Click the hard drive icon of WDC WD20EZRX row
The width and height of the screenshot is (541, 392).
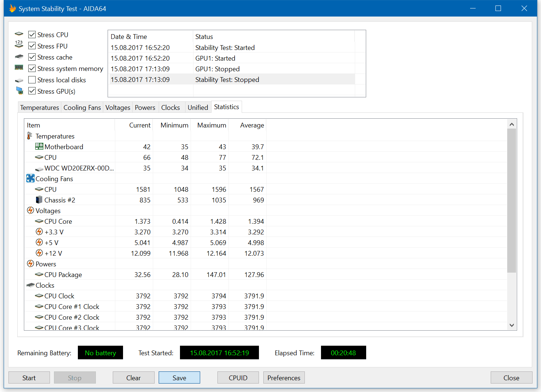39,169
